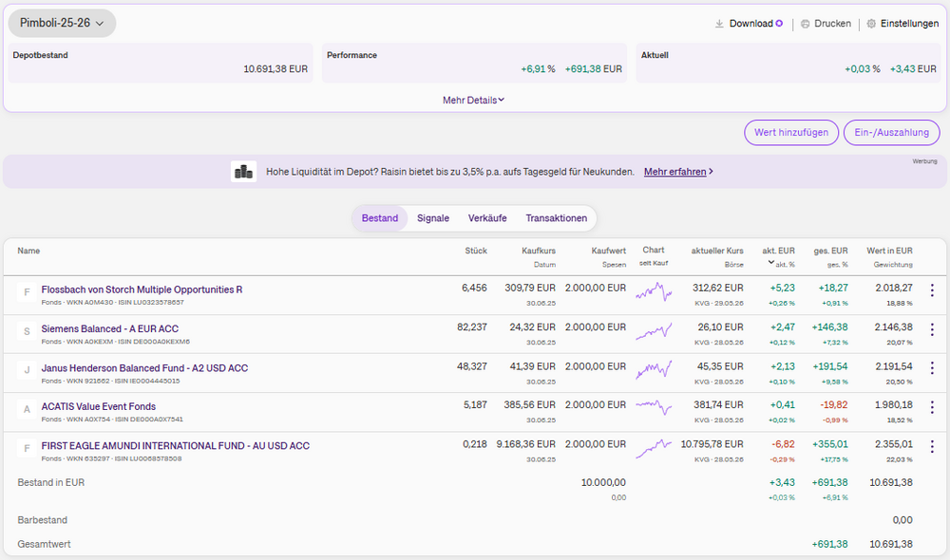Open the ACATIS sparkline chart
This screenshot has width=950, height=560.
(654, 407)
